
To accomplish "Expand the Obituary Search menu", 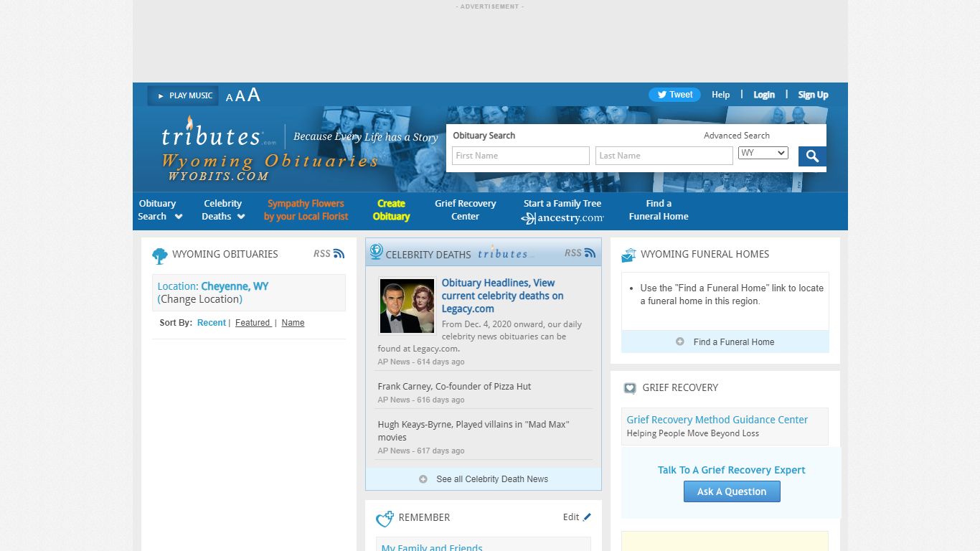I will (160, 210).
